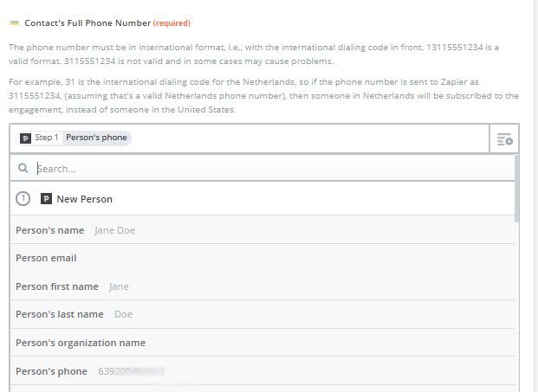The image size is (538, 392).
Task: Select the Person's name field option
Action: 263,230
